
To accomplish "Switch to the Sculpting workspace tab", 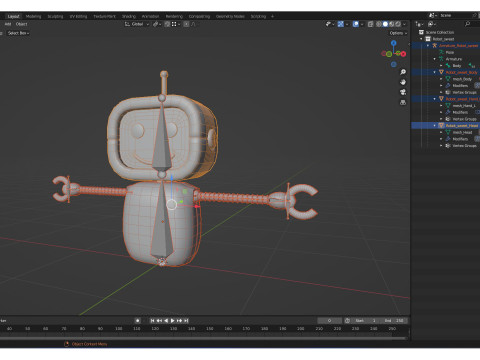I will [x=55, y=16].
